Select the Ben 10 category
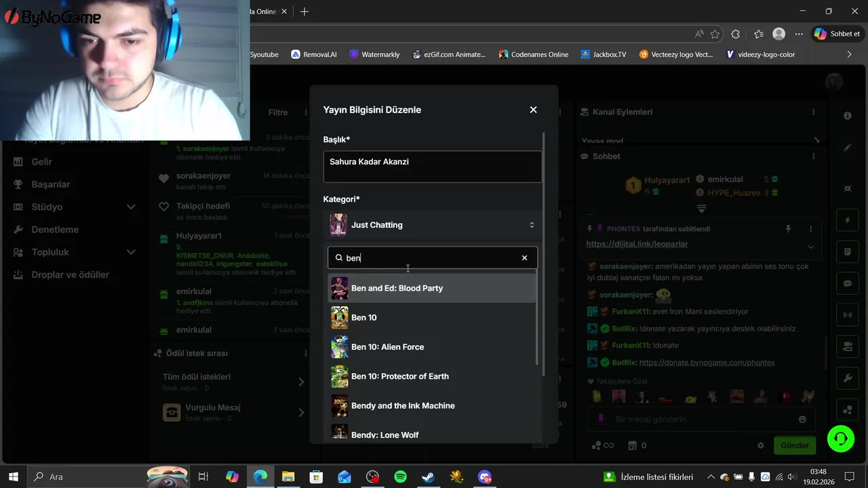The width and height of the screenshot is (868, 488). [x=433, y=317]
